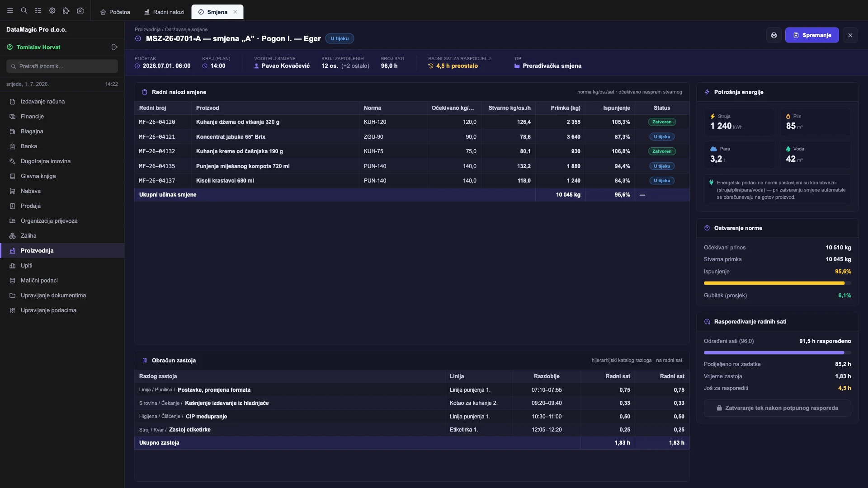Viewport: 868px width, 488px height.
Task: Select the Smjena tab
Action: [x=217, y=12]
